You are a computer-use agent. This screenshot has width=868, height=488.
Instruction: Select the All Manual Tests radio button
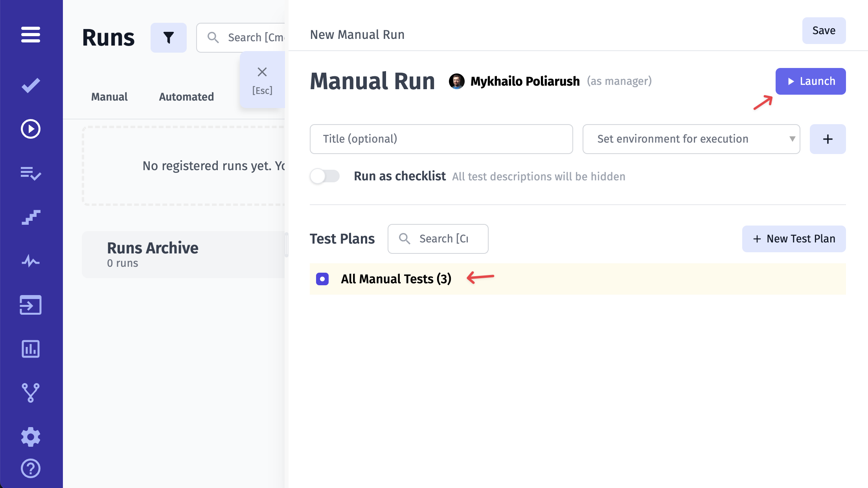[x=322, y=278]
